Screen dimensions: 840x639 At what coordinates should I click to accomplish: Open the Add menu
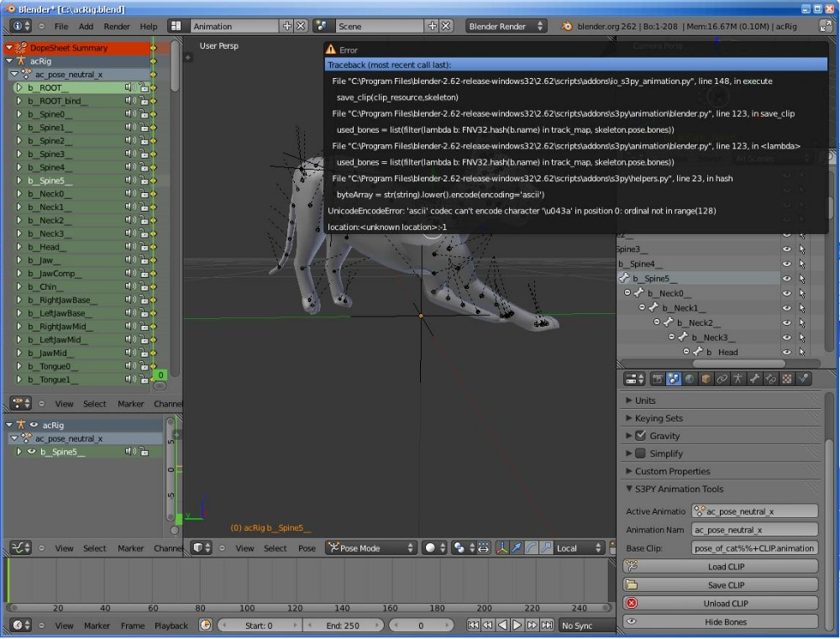[86, 26]
